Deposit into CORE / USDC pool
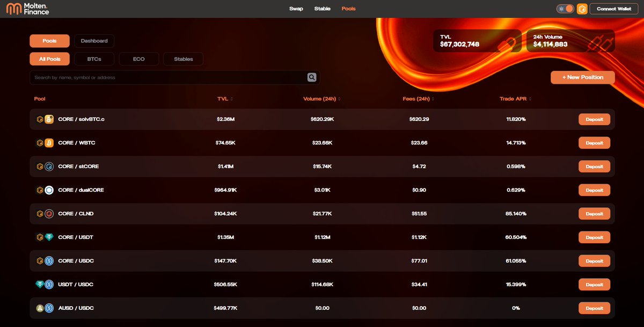644x327 pixels. (x=594, y=261)
